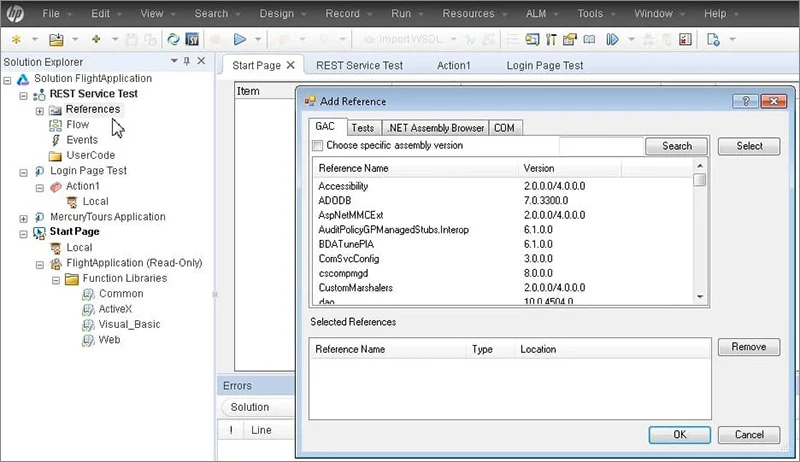800x462 pixels.
Task: Click the REST Service Test node icon
Action: point(39,94)
